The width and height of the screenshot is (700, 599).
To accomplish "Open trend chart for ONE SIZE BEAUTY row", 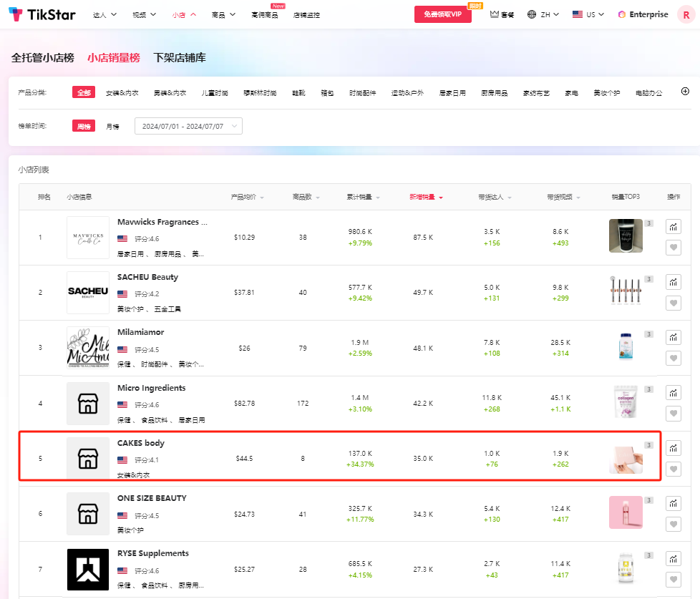I will [674, 504].
